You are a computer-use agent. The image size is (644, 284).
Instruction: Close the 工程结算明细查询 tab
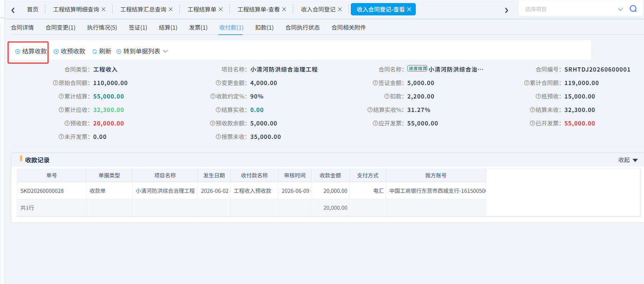click(103, 9)
